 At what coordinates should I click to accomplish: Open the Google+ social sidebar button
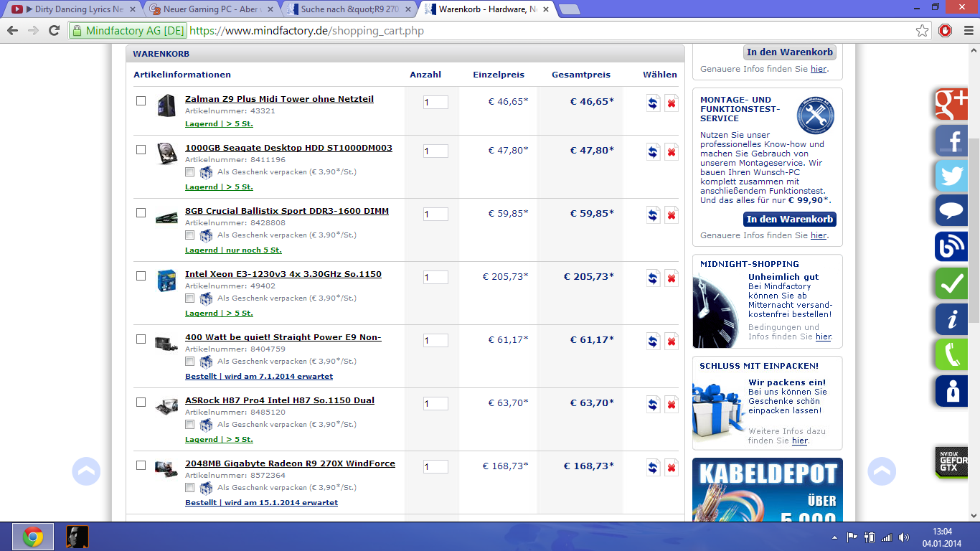pyautogui.click(x=952, y=104)
